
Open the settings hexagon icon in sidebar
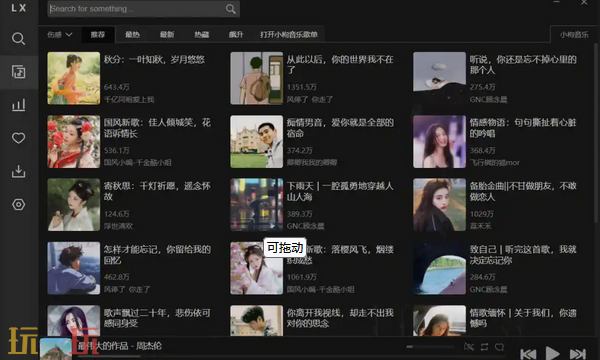pos(18,204)
